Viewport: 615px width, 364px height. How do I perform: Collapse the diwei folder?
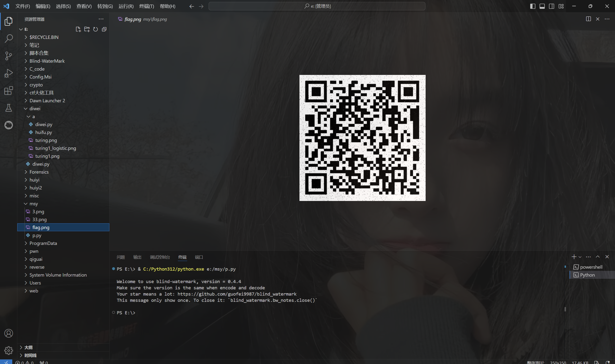63,109
